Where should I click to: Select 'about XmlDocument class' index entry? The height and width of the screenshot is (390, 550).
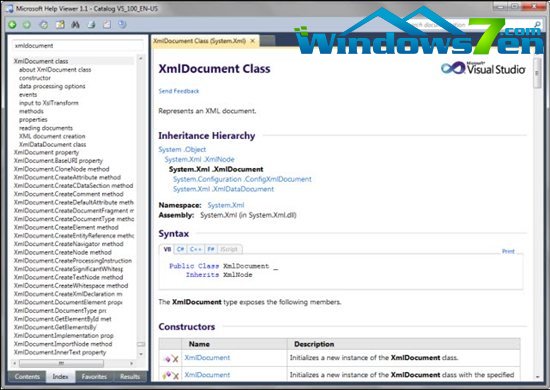pos(55,69)
